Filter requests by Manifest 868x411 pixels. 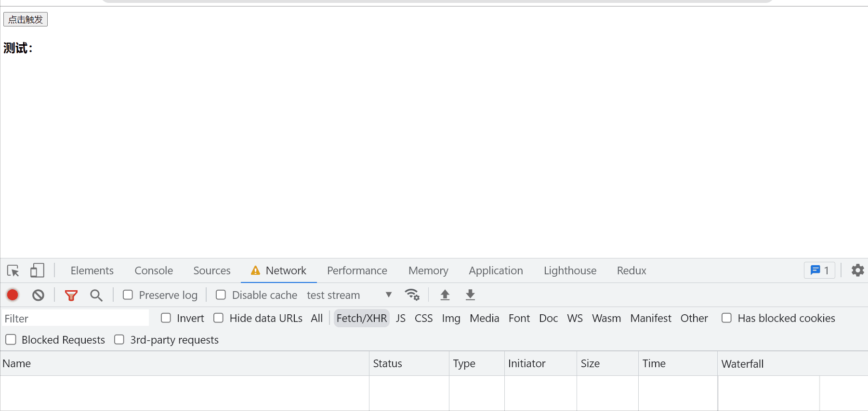651,318
